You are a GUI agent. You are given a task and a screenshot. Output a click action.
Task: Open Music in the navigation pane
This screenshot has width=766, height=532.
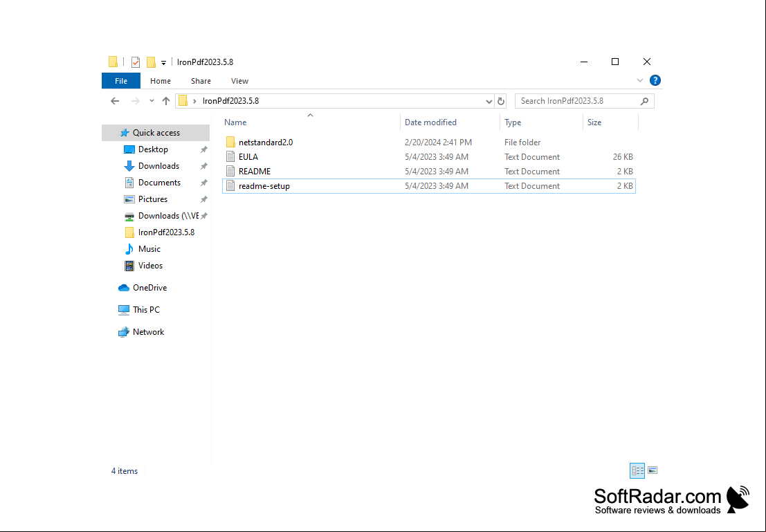click(x=149, y=249)
